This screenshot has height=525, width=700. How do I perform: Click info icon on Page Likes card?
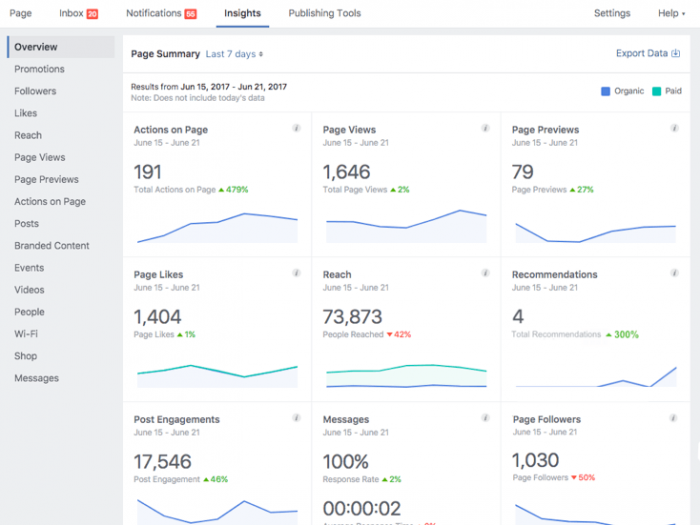(x=296, y=273)
